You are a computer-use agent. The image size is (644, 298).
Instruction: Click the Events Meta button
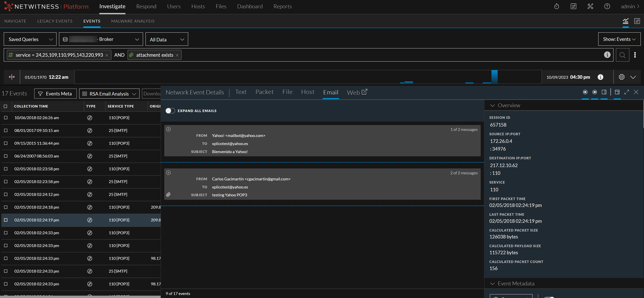(x=55, y=94)
